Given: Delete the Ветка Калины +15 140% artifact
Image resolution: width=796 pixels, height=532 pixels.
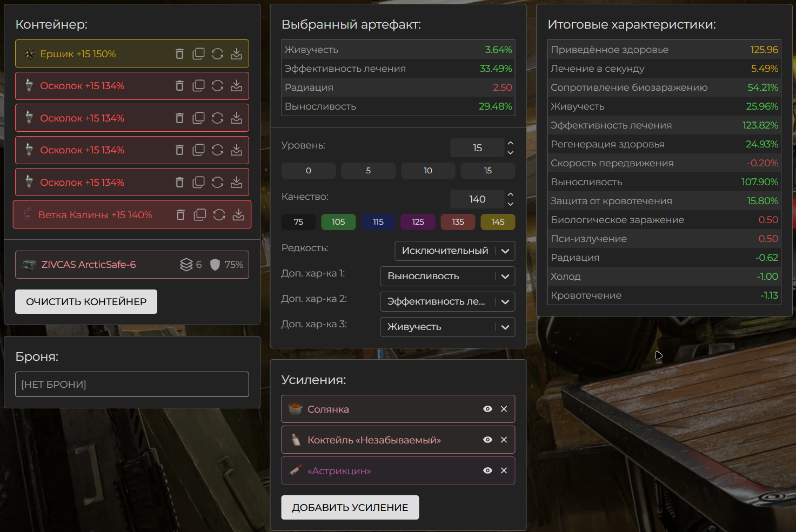Looking at the screenshot, I should (181, 214).
